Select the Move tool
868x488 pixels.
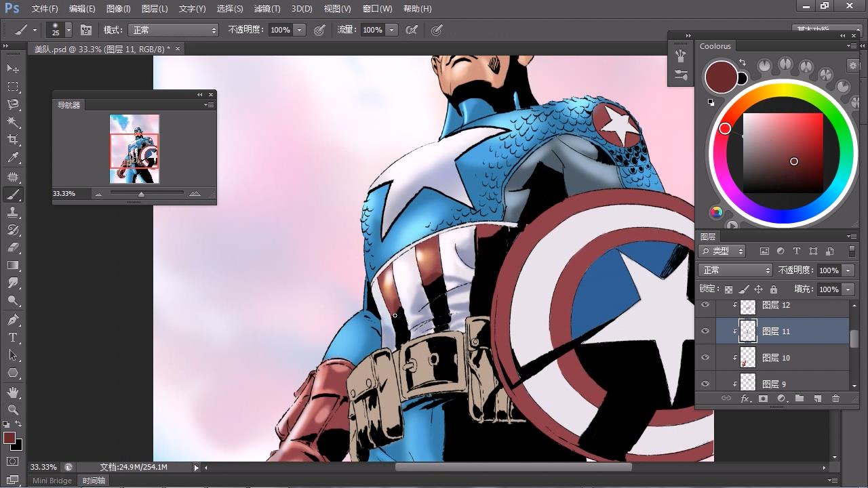(13, 69)
